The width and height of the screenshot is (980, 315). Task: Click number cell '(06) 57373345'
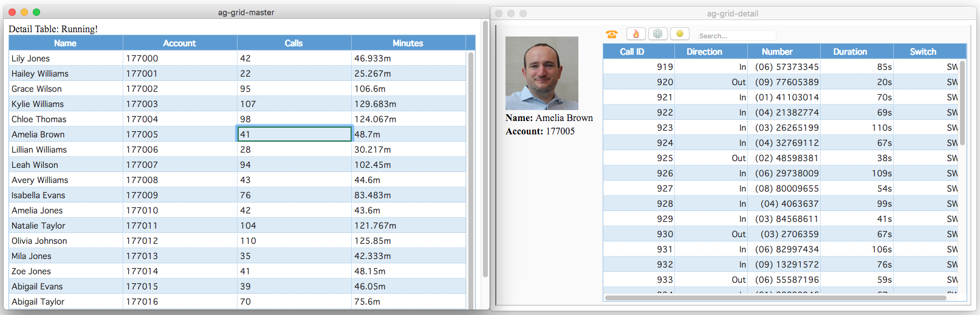coord(784,67)
